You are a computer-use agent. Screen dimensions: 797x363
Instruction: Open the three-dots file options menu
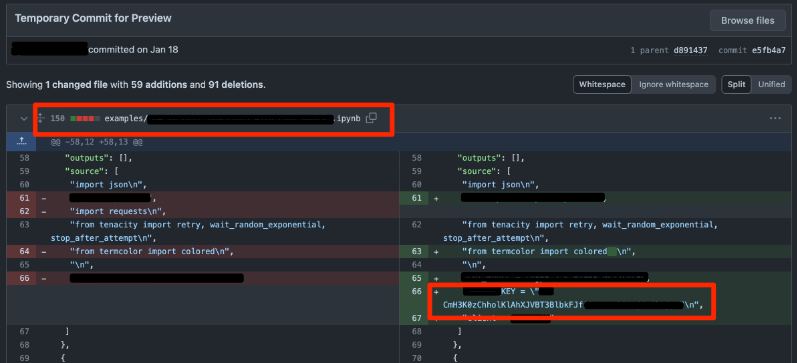pyautogui.click(x=775, y=118)
